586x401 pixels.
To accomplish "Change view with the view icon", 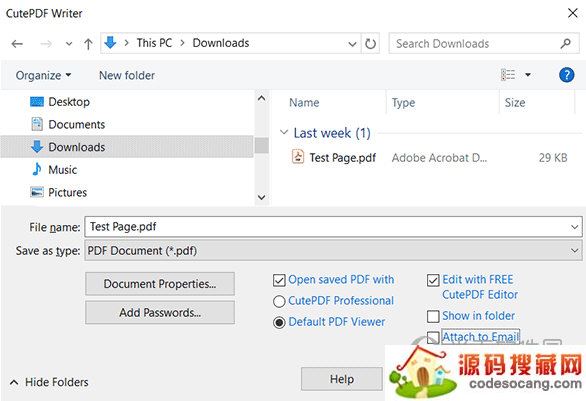I will tap(508, 75).
